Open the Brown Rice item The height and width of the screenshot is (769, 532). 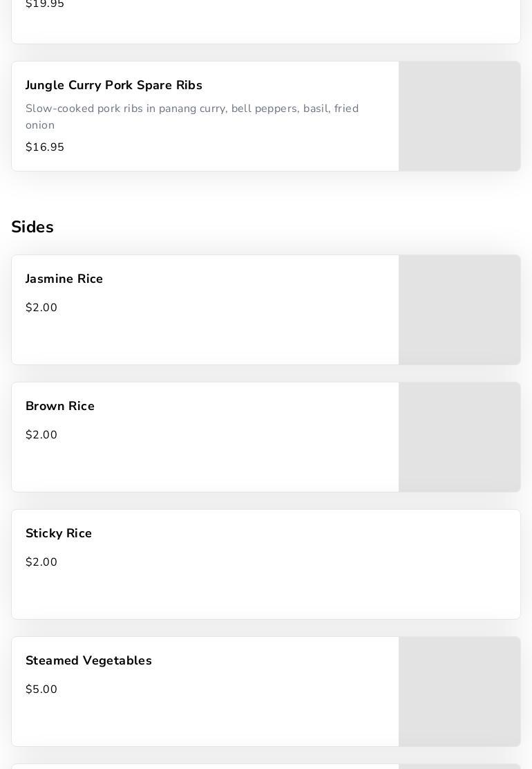(60, 407)
